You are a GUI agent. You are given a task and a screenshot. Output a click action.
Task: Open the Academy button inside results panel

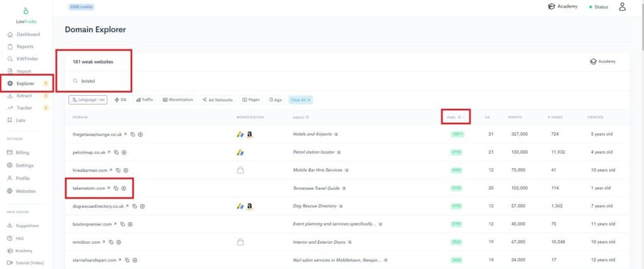click(603, 62)
